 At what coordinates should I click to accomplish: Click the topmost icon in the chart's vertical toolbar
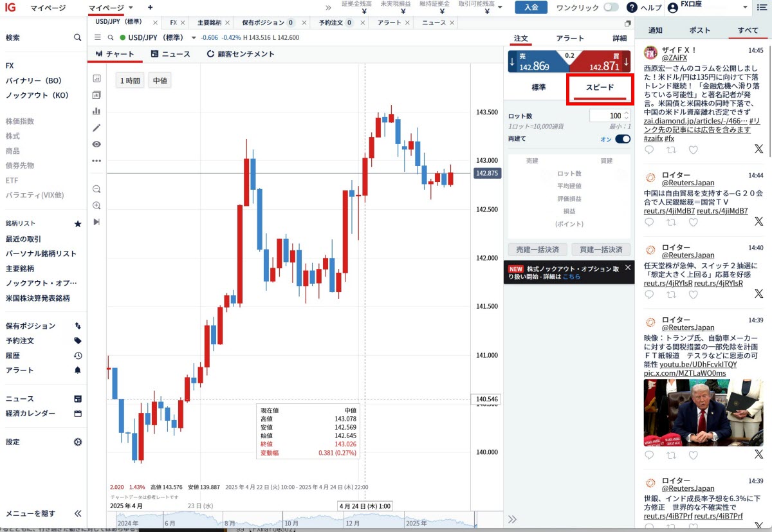click(96, 78)
